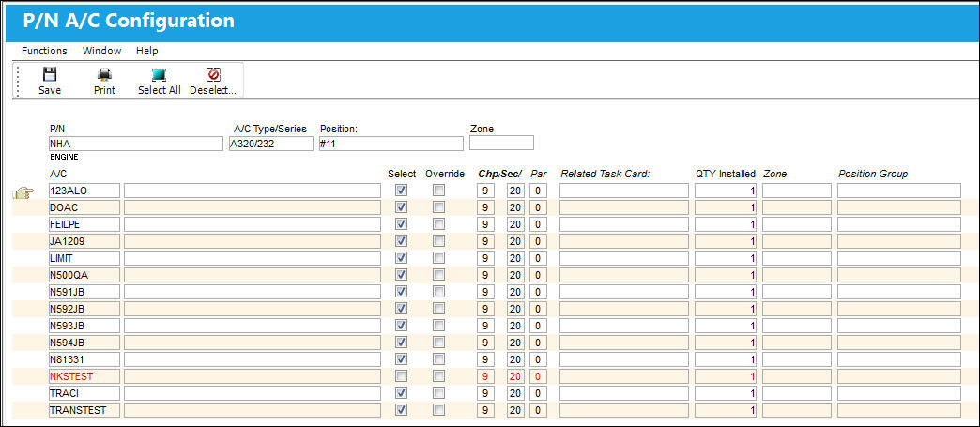Image resolution: width=980 pixels, height=427 pixels.
Task: Click Zone field in JA1209 row
Action: pos(797,240)
